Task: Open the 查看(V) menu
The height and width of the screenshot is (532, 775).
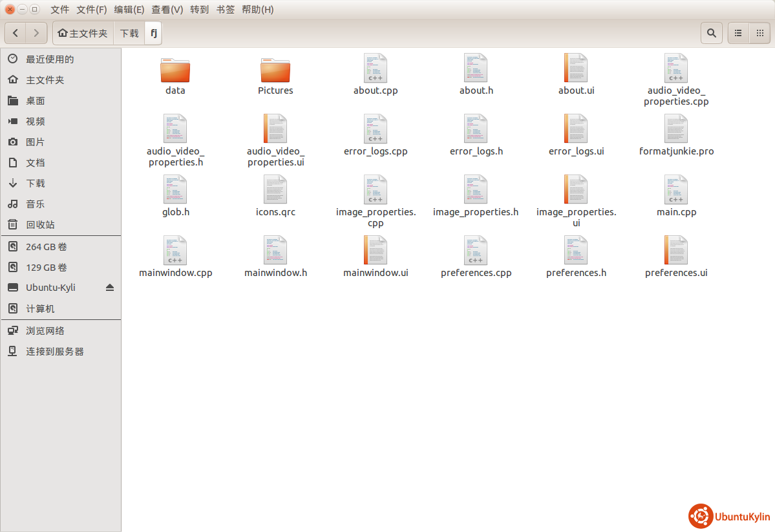Action: click(167, 10)
